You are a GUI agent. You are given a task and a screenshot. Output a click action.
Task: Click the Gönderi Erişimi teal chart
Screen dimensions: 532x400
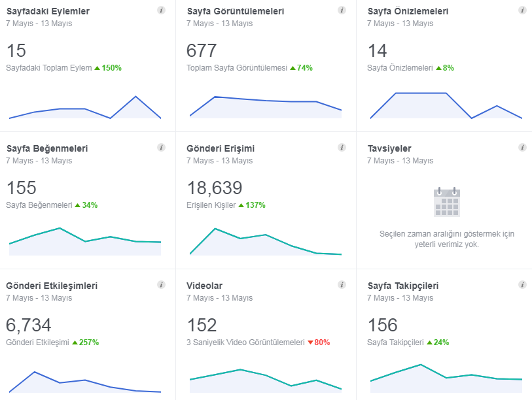266,242
